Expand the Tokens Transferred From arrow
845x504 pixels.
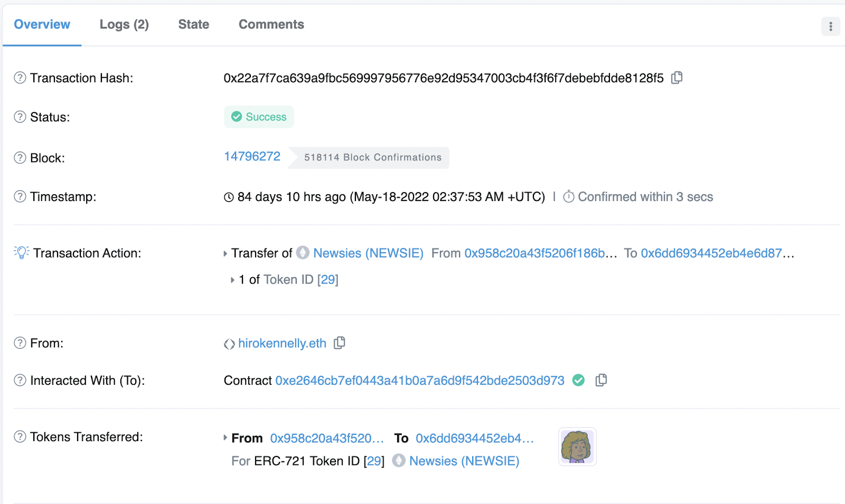coord(226,438)
